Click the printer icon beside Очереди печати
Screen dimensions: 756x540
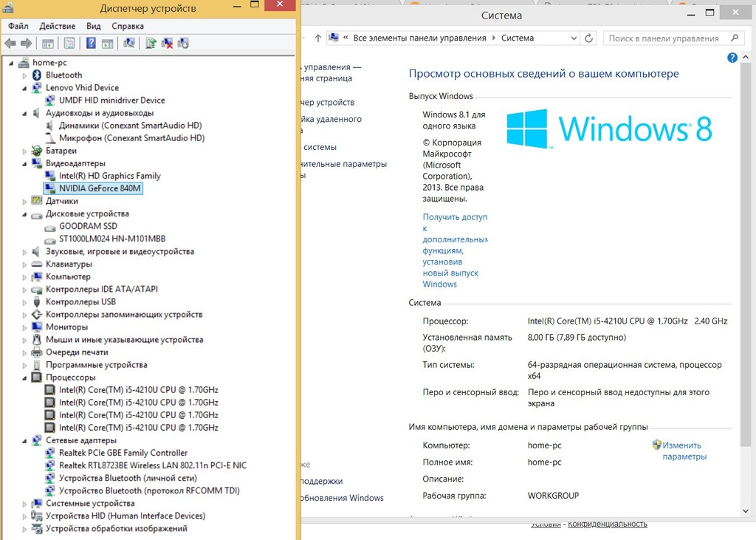pos(37,352)
